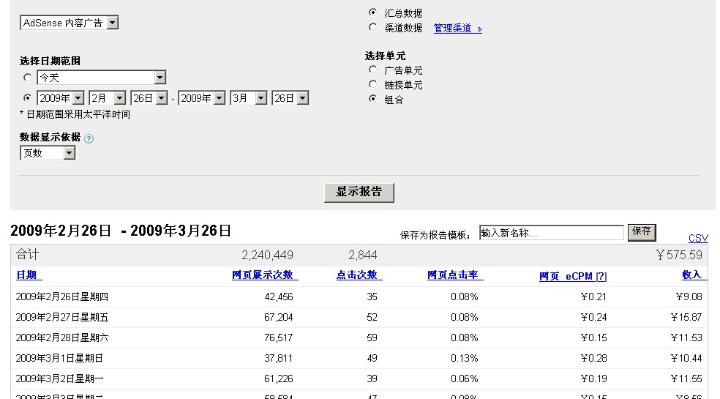Open the end year 2009年 dropdown
The width and height of the screenshot is (720, 399).
tap(202, 98)
